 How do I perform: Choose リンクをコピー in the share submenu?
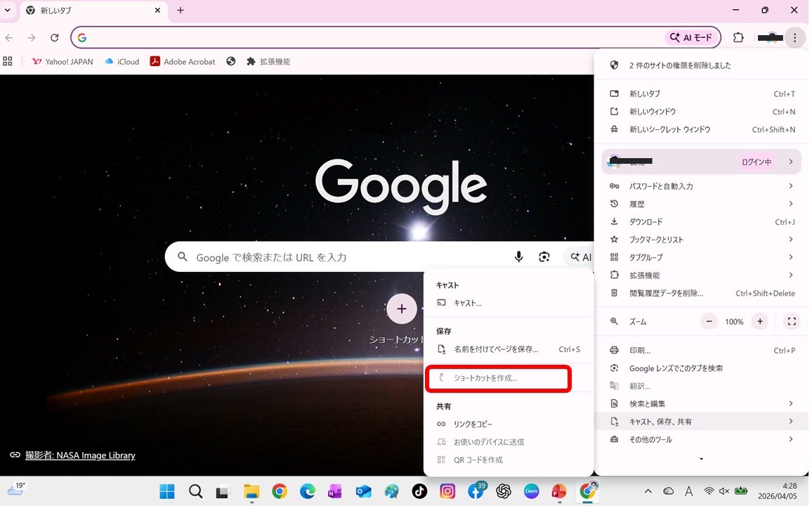[x=473, y=424]
